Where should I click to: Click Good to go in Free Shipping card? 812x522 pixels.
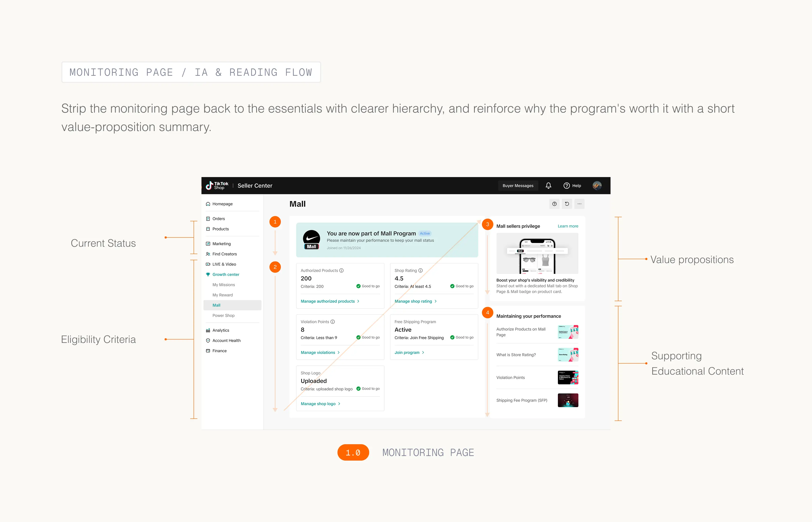pos(461,337)
